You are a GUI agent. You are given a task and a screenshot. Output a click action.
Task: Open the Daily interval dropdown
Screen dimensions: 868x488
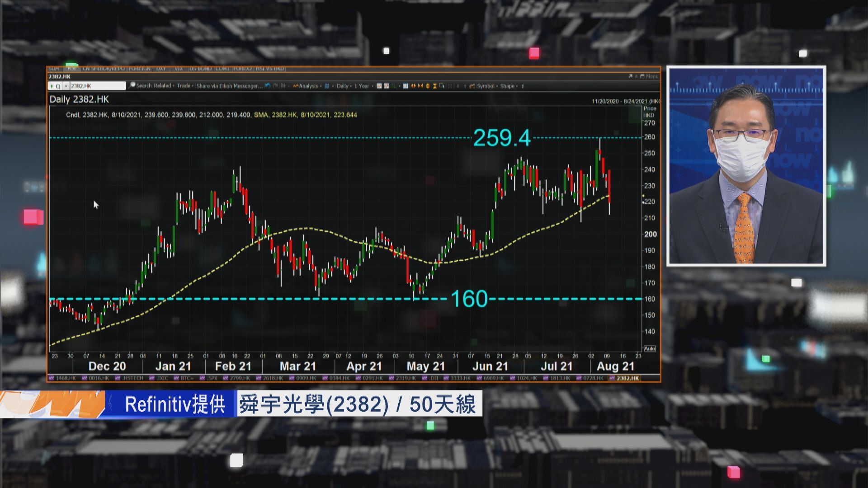pyautogui.click(x=344, y=86)
